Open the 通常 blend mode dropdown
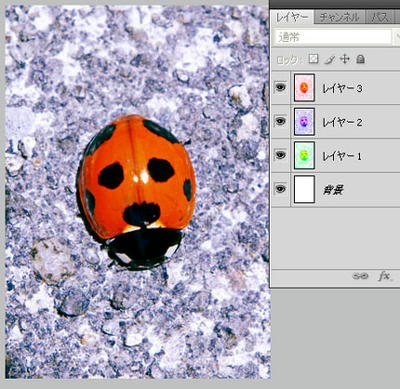This screenshot has height=389, width=400. pyautogui.click(x=333, y=37)
